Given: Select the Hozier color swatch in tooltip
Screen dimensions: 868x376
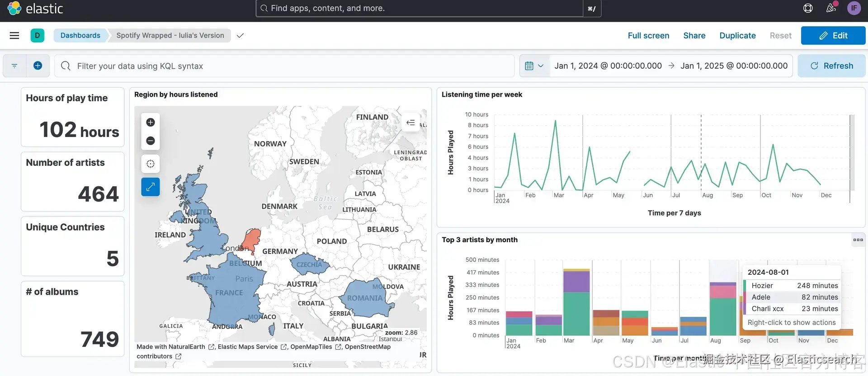Looking at the screenshot, I should [x=745, y=286].
